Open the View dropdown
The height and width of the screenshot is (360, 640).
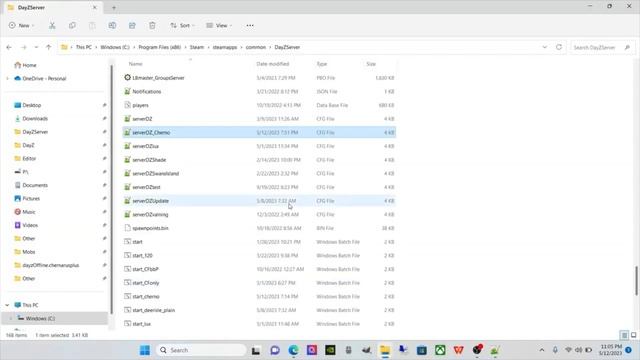[x=219, y=25]
